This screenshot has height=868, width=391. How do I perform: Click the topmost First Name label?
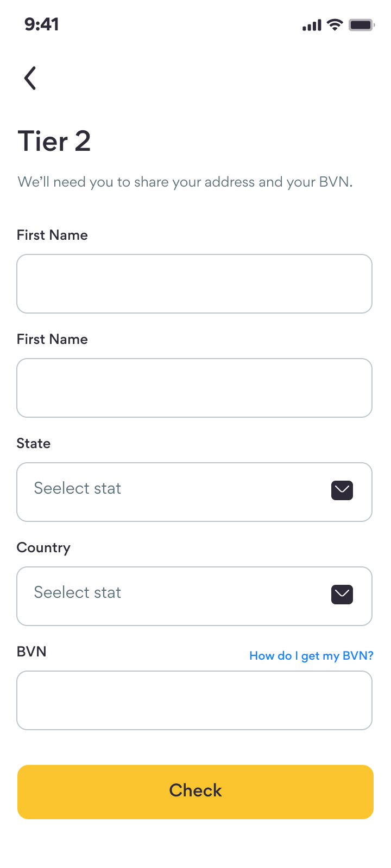pyautogui.click(x=52, y=235)
